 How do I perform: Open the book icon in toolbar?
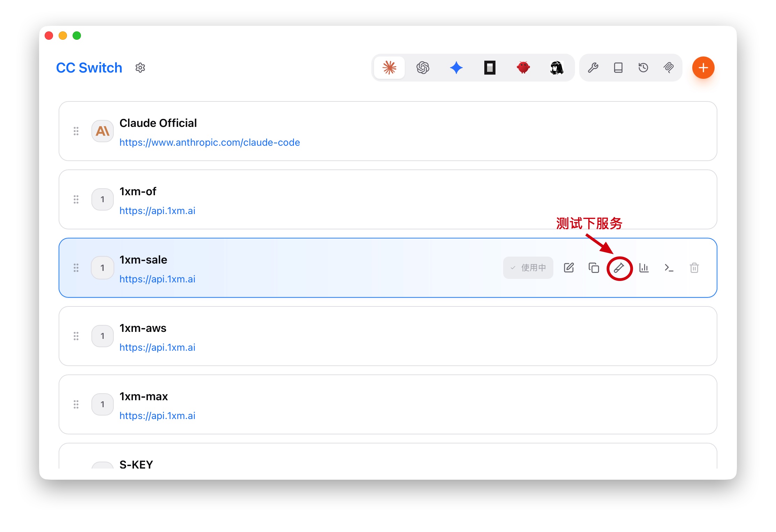click(618, 68)
